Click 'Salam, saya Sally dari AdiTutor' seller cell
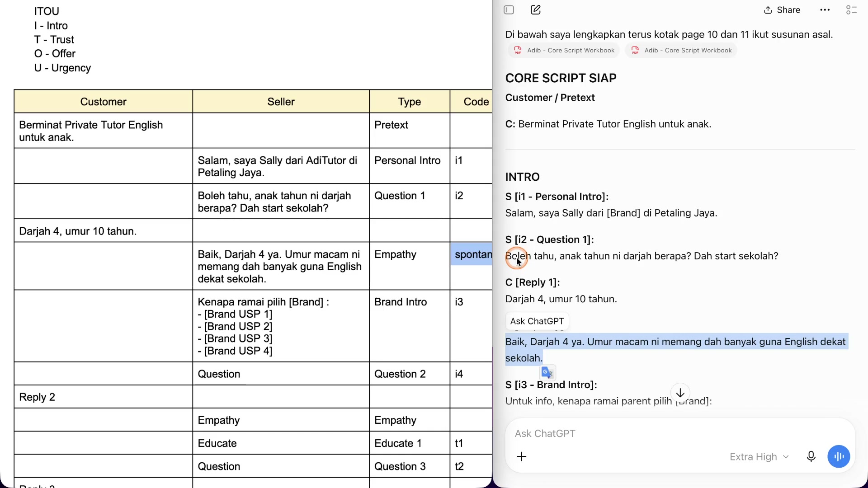 coord(281,166)
